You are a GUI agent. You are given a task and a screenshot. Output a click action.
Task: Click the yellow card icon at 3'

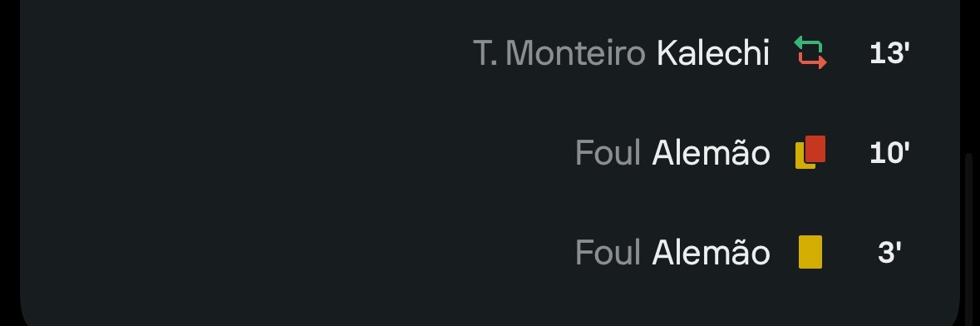point(810,251)
